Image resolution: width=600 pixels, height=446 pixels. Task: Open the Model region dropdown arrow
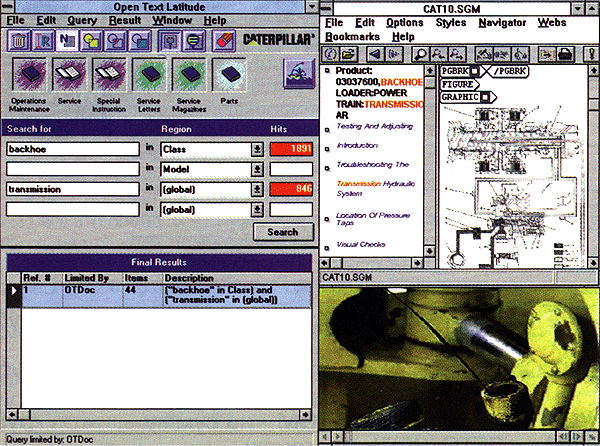pyautogui.click(x=257, y=169)
